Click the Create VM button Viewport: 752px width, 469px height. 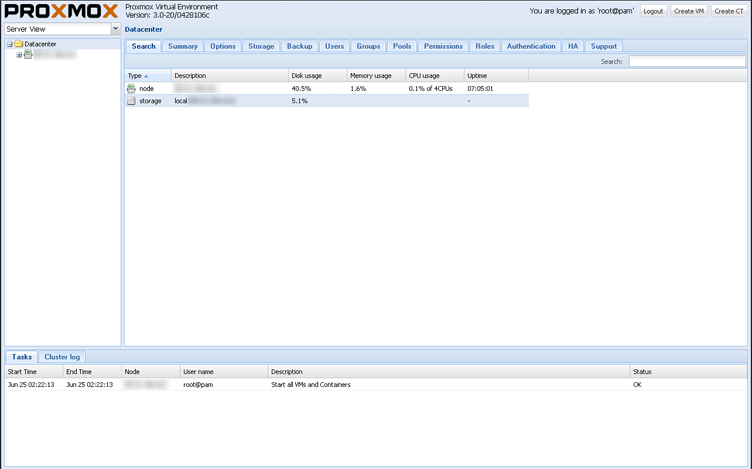click(x=689, y=11)
